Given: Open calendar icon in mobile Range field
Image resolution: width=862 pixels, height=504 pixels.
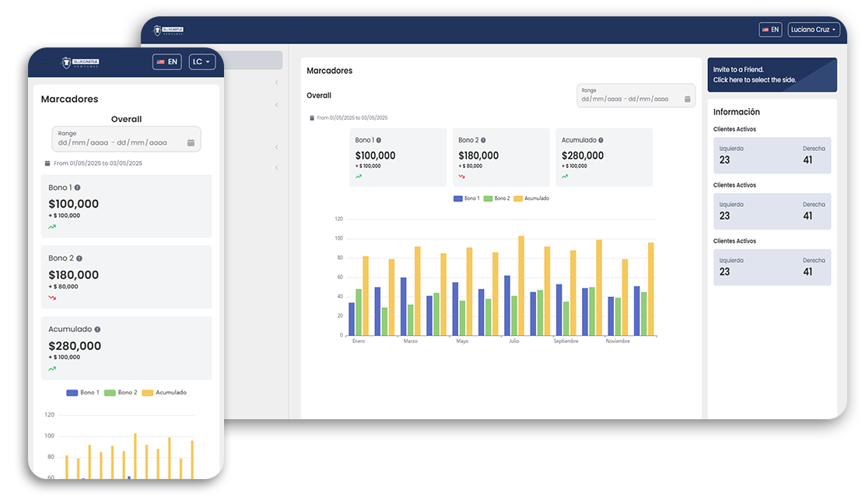Looking at the screenshot, I should coord(191,143).
